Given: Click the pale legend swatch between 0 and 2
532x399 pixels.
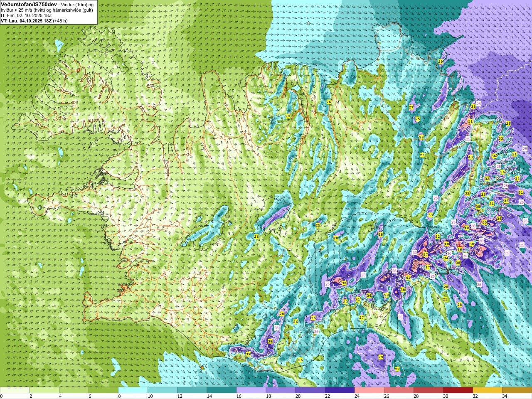Looking at the screenshot, I should coord(15,390).
